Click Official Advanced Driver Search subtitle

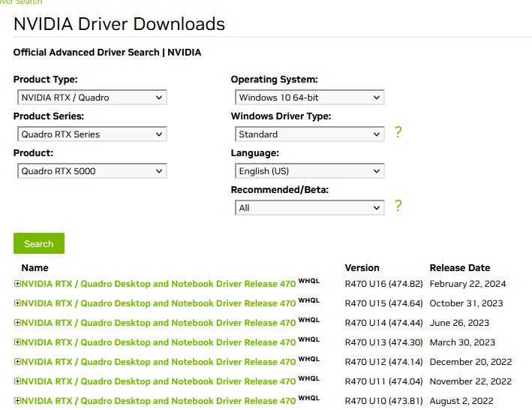pyautogui.click(x=107, y=53)
